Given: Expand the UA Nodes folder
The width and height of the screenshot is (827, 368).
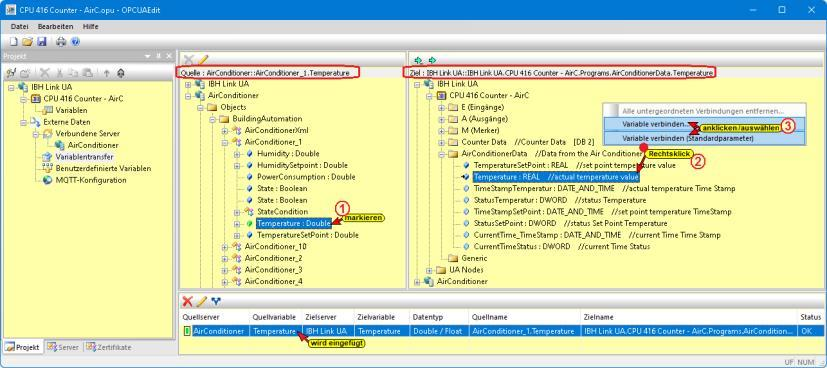Looking at the screenshot, I should point(430,270).
